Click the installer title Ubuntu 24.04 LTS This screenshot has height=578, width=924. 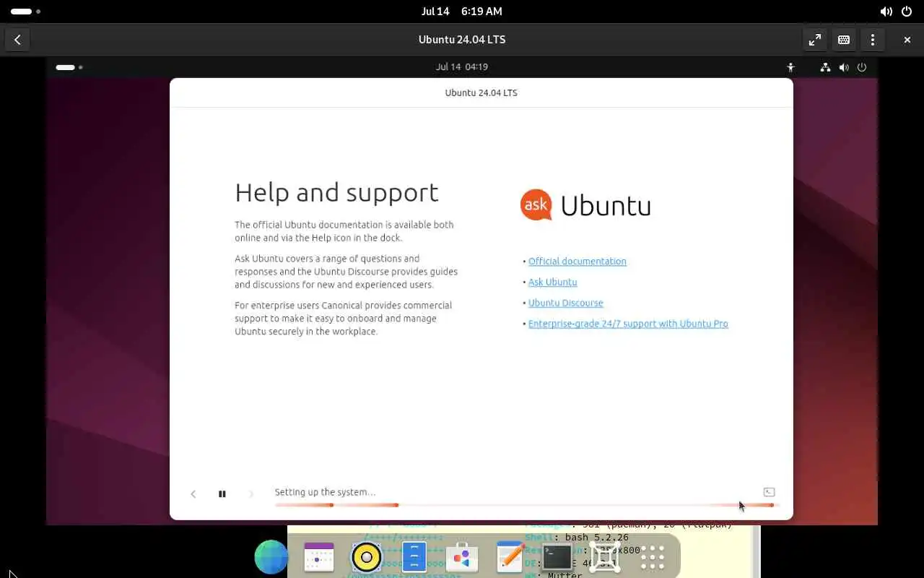[x=481, y=93]
